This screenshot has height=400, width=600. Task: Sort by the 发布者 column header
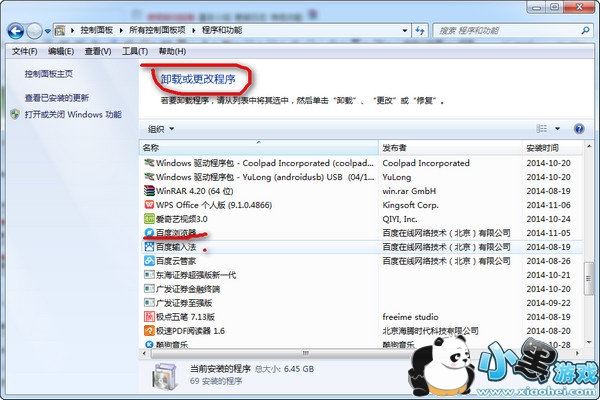pyautogui.click(x=450, y=148)
